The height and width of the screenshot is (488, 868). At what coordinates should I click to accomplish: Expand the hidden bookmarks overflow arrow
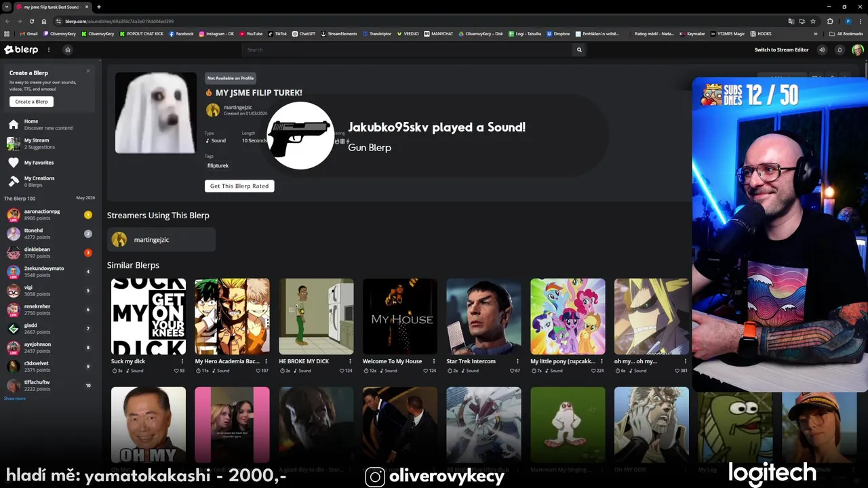click(816, 33)
